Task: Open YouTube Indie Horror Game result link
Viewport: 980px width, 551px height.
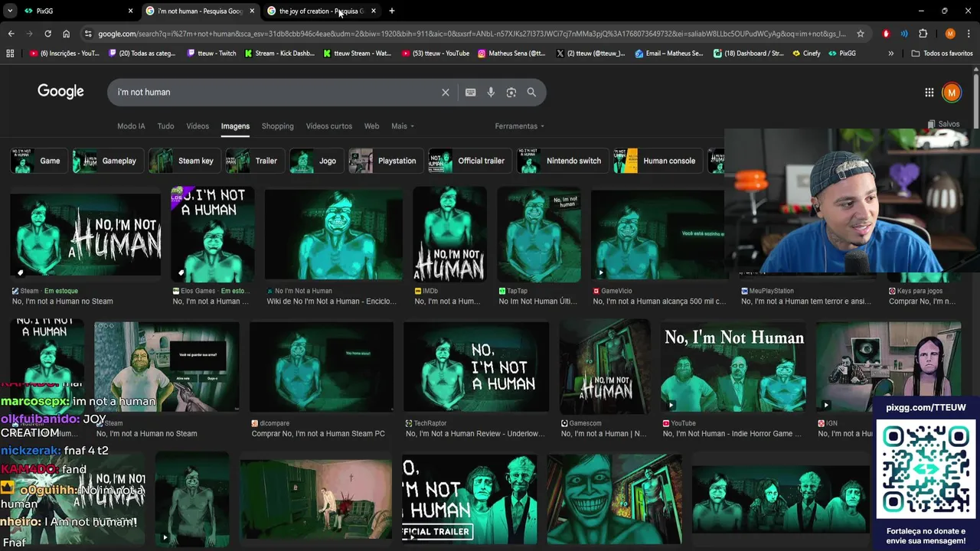Action: click(x=732, y=434)
